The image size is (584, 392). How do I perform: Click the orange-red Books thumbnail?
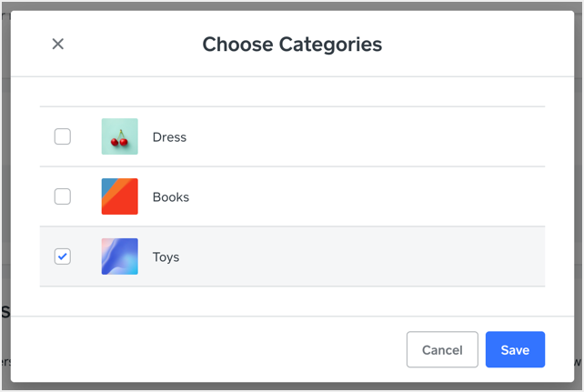[119, 196]
